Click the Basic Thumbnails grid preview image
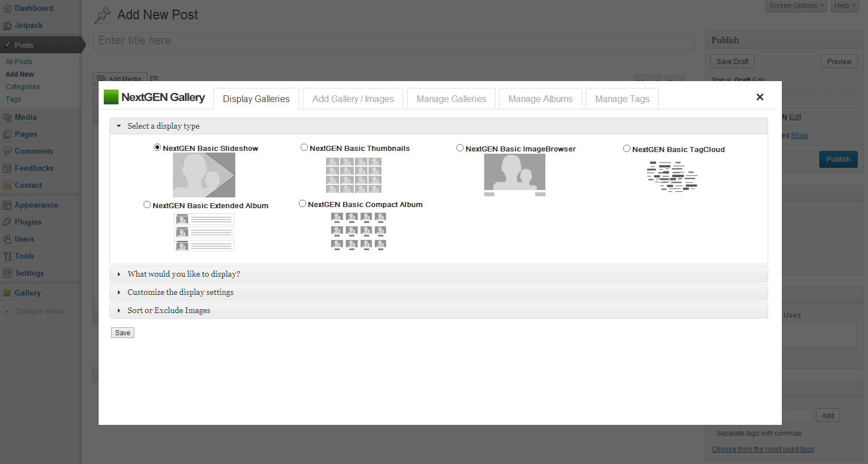868x464 pixels. click(354, 175)
